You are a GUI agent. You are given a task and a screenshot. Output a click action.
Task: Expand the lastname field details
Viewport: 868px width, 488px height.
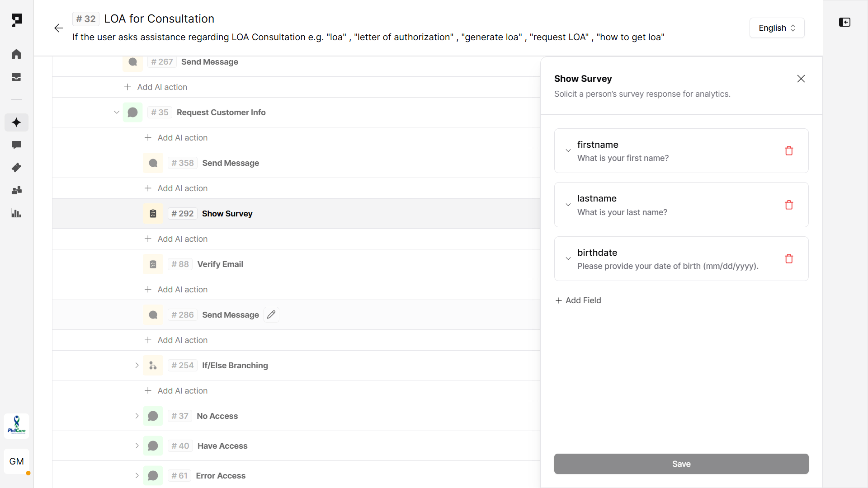568,205
